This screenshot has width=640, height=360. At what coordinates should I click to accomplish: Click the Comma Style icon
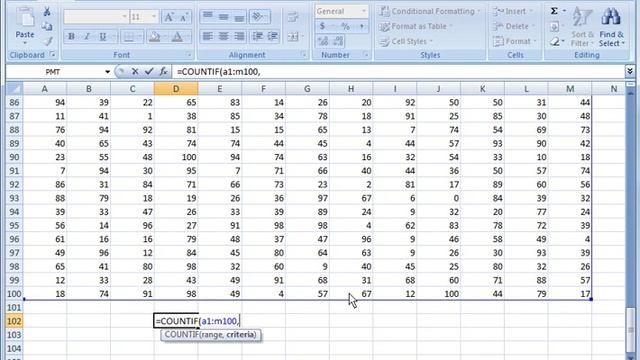[x=361, y=26]
